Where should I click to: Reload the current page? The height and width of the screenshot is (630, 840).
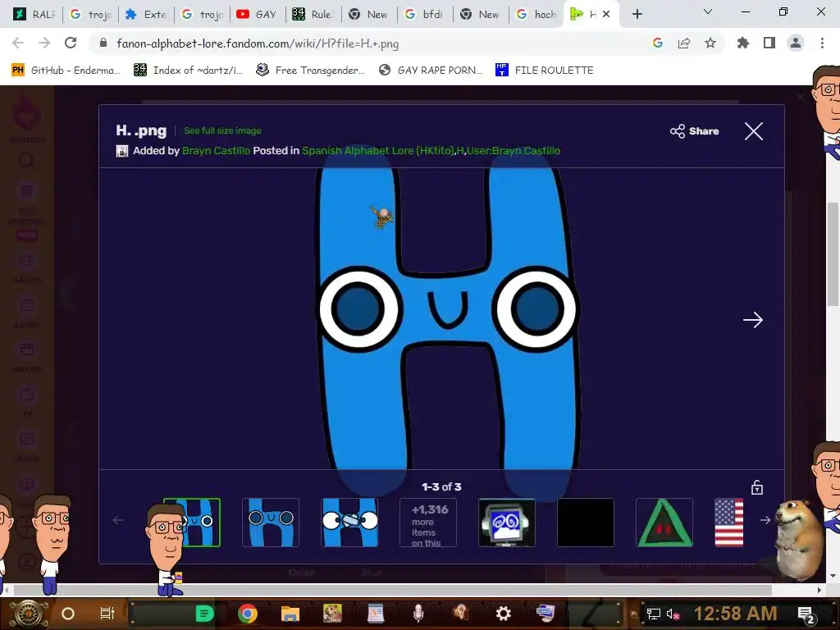coord(71,43)
